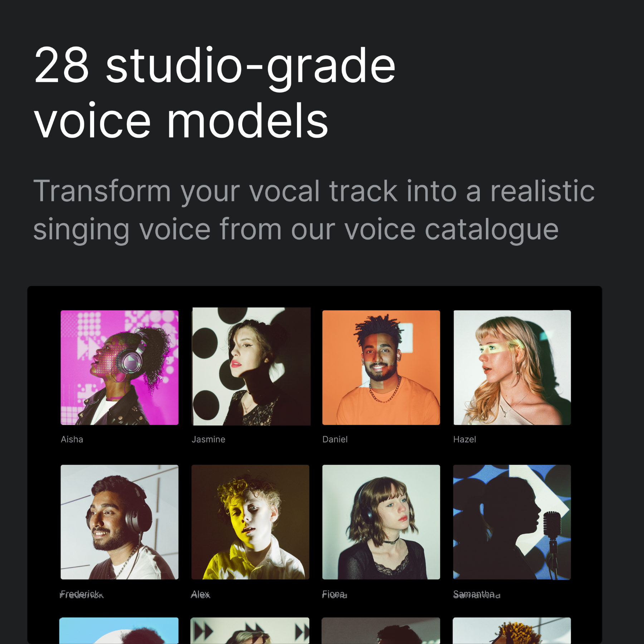
Task: Click the Frederick name label
Action: point(81,594)
